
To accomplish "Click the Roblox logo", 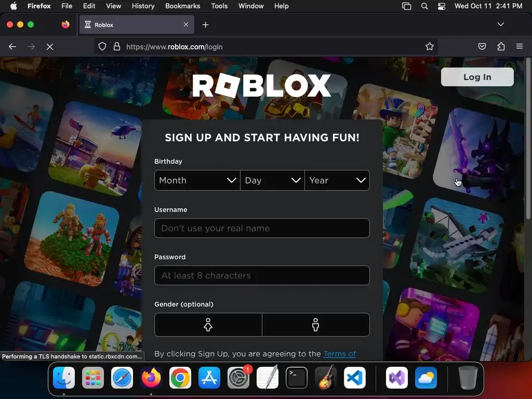I will pos(262,86).
